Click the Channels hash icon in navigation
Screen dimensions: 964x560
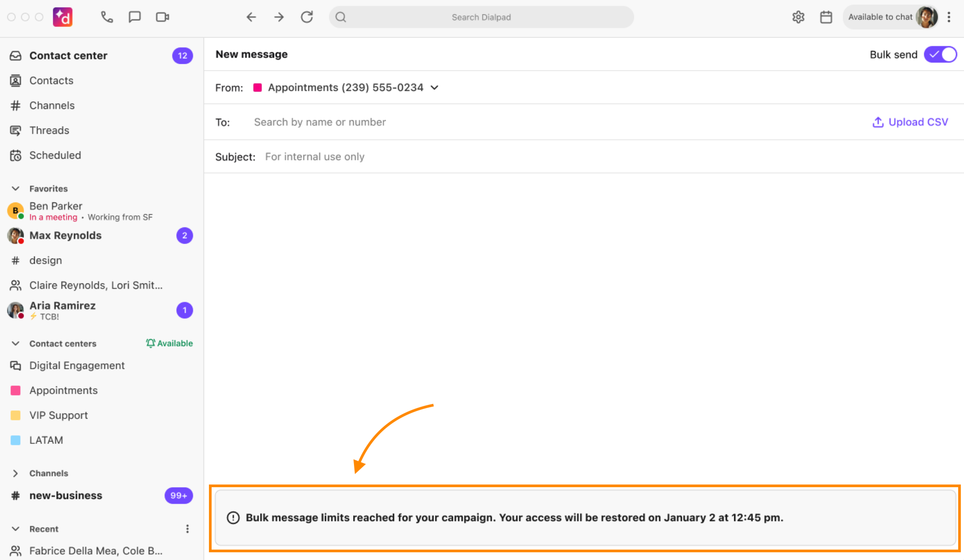point(16,105)
